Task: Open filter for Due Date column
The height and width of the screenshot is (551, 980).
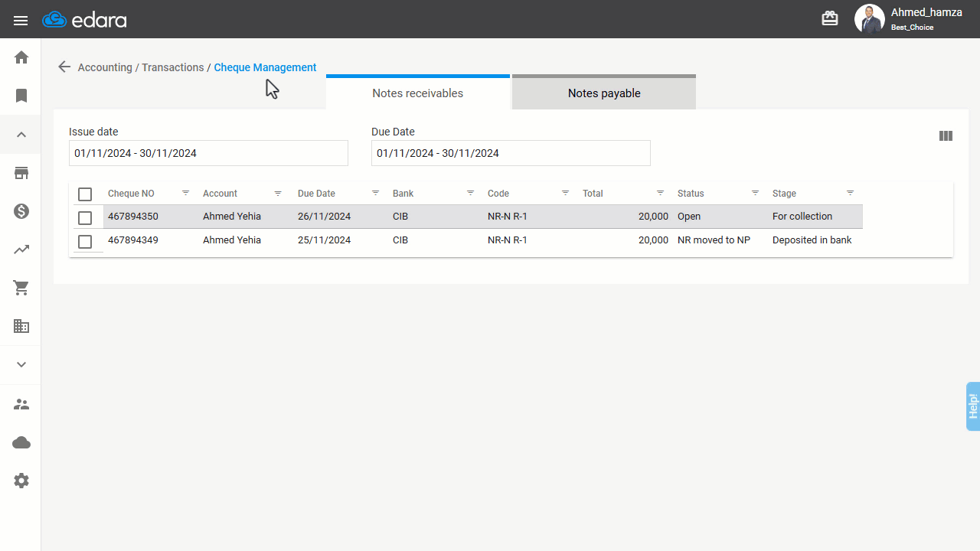Action: [x=375, y=193]
